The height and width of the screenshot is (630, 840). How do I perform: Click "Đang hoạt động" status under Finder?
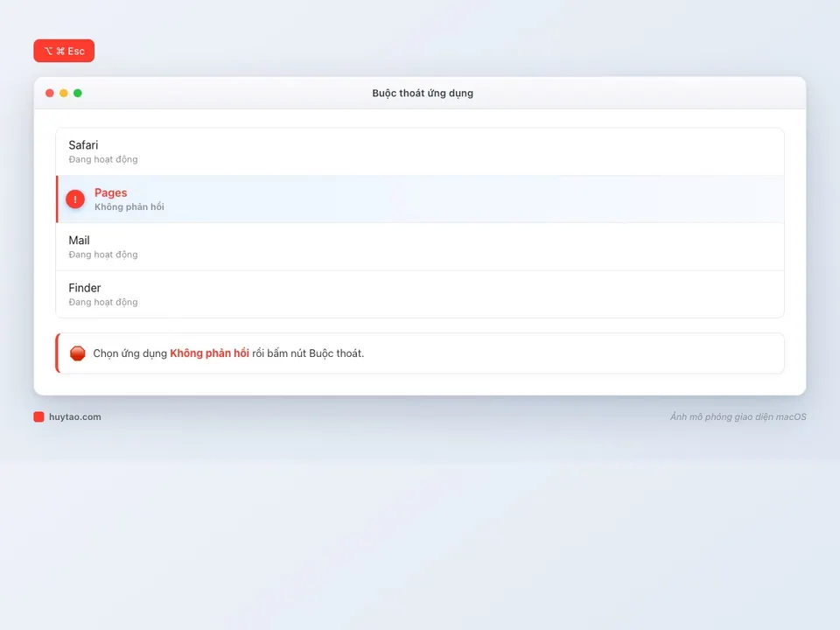103,303
